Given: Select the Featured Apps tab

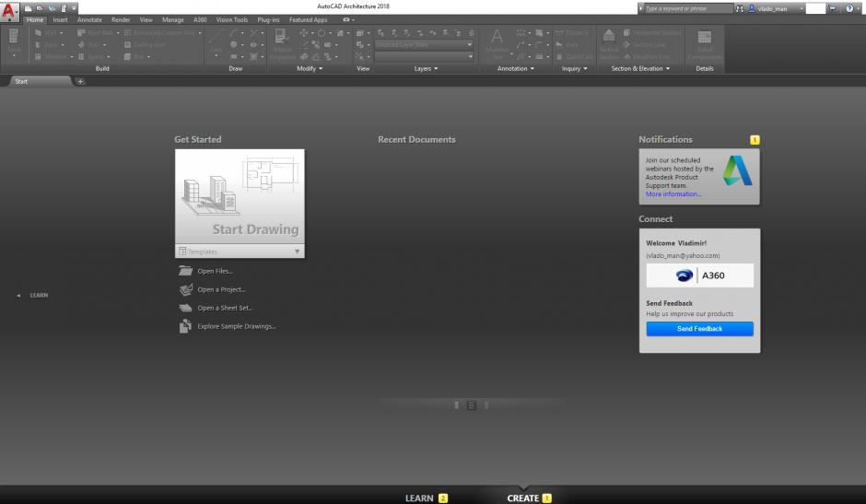Looking at the screenshot, I should [x=309, y=20].
